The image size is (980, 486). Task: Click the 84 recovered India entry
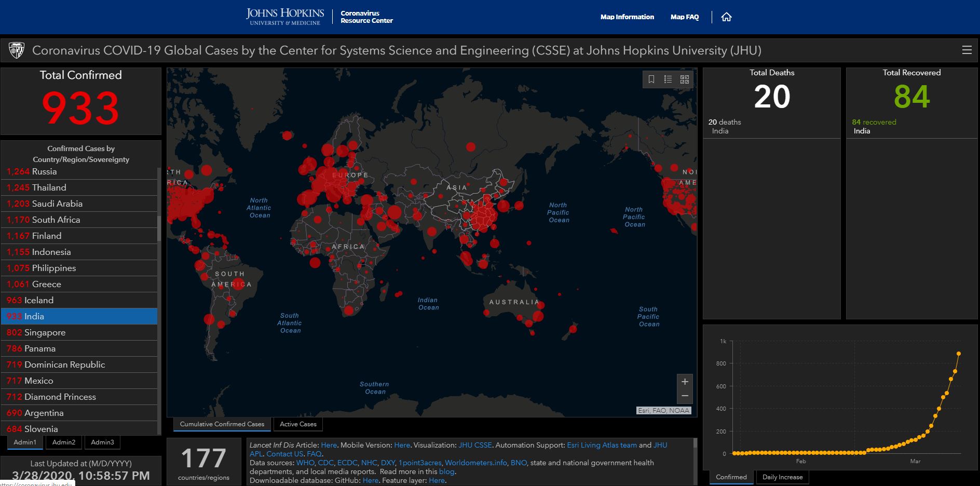[x=911, y=126]
